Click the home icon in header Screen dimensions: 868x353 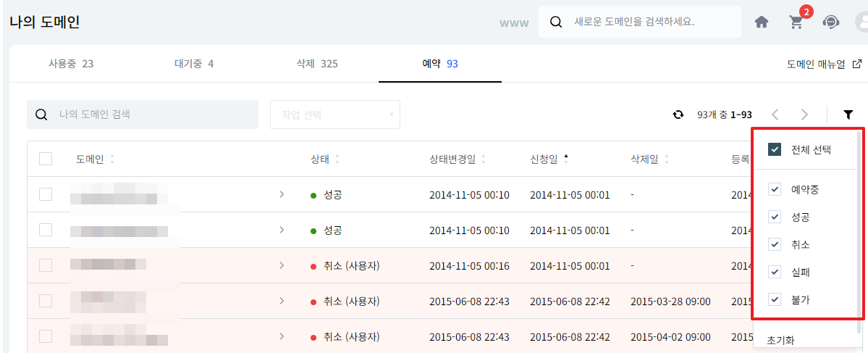tap(761, 22)
